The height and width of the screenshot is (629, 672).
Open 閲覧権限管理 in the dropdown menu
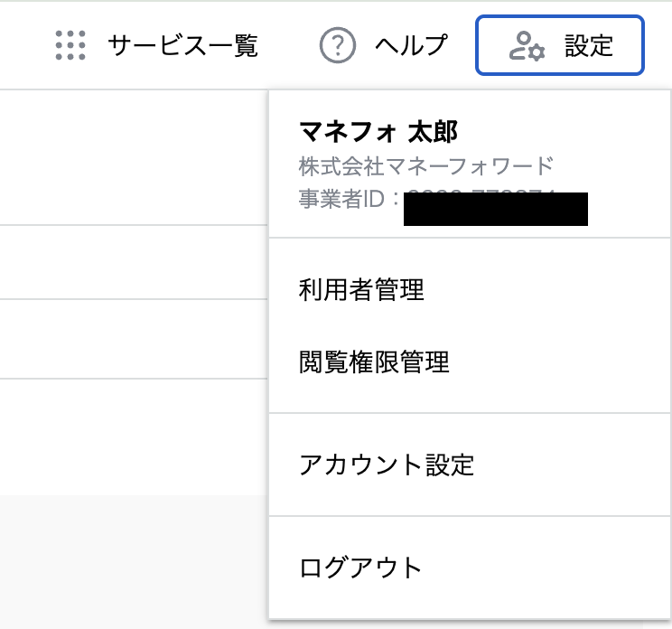pyautogui.click(x=374, y=362)
